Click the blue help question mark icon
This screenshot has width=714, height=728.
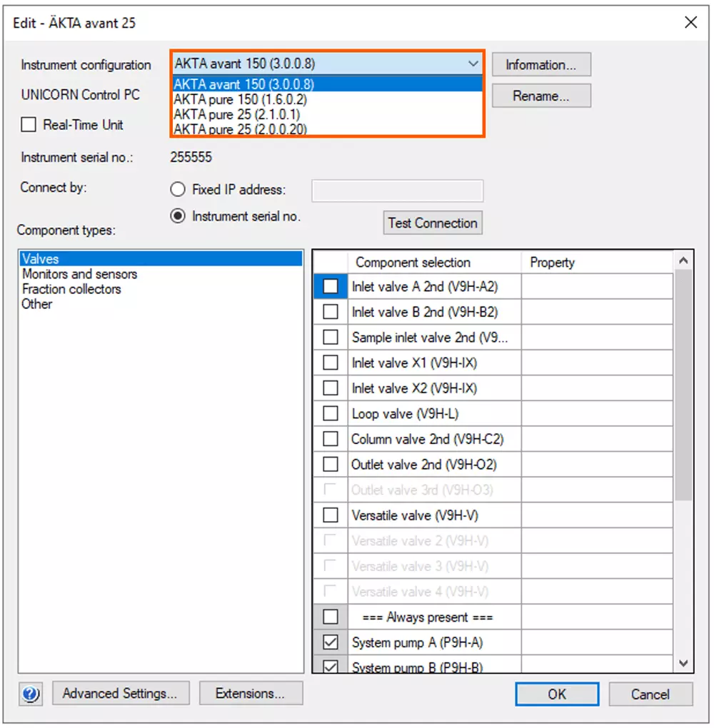[x=32, y=693]
